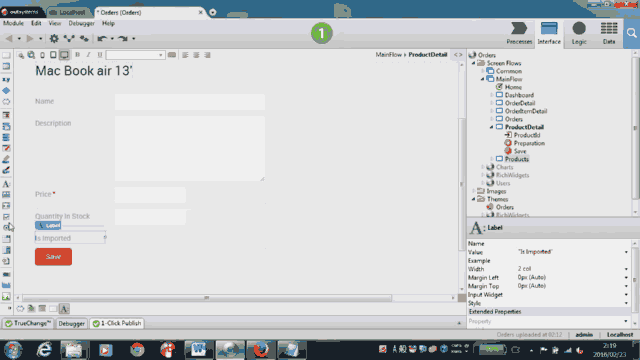This screenshot has width=640, height=360.
Task: Open the TrueChange tab at bottom
Action: point(28,323)
